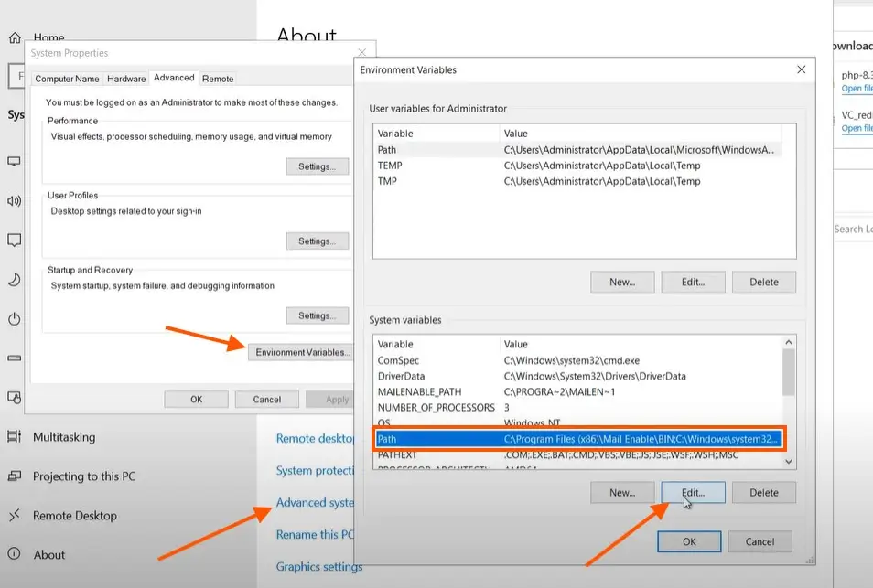Viewport: 873px width, 588px height.
Task: Click Edit under User variables
Action: (693, 282)
